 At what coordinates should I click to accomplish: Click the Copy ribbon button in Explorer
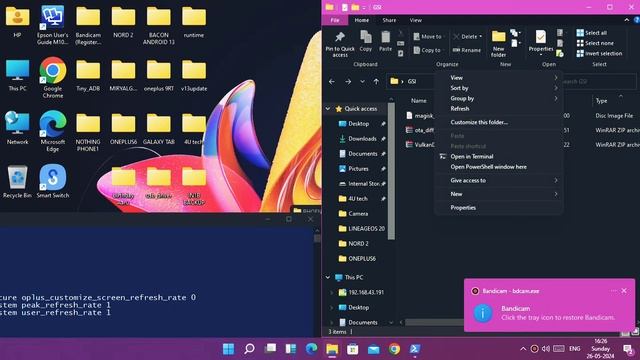pos(365,41)
